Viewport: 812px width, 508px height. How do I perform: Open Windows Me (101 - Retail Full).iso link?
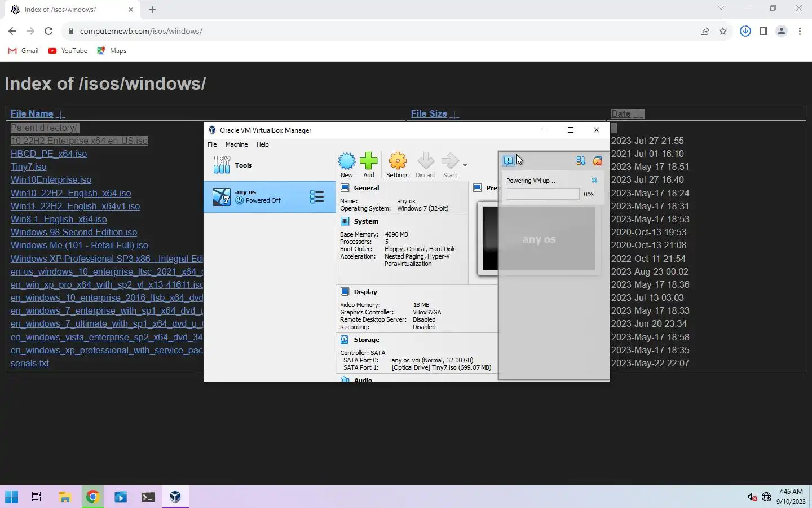[x=80, y=245]
